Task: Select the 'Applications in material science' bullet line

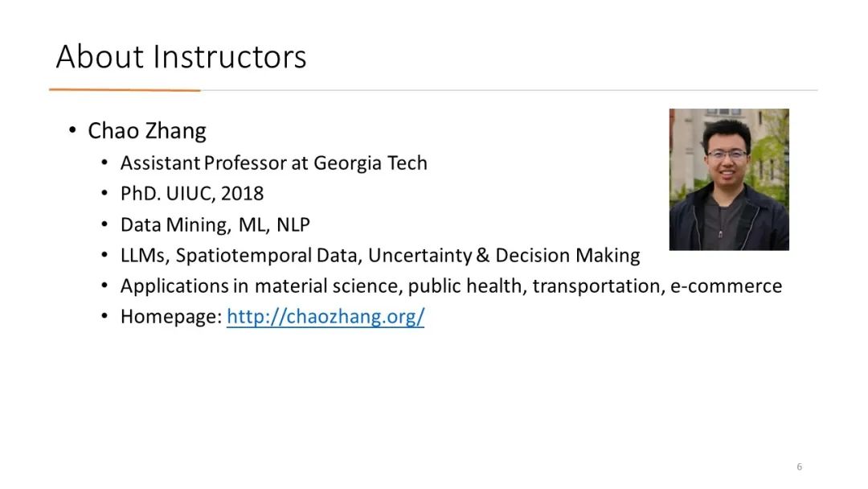Action: click(451, 286)
